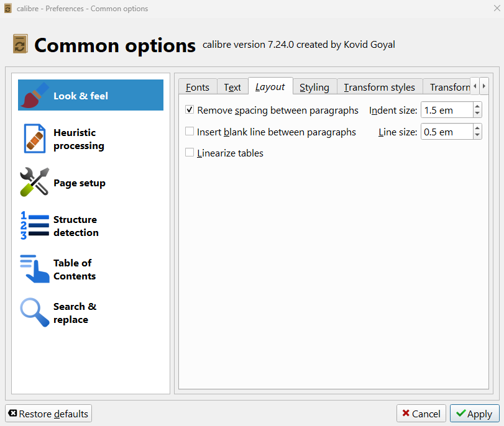The width and height of the screenshot is (504, 426).
Task: Close the Preferences window
Action: pyautogui.click(x=497, y=8)
